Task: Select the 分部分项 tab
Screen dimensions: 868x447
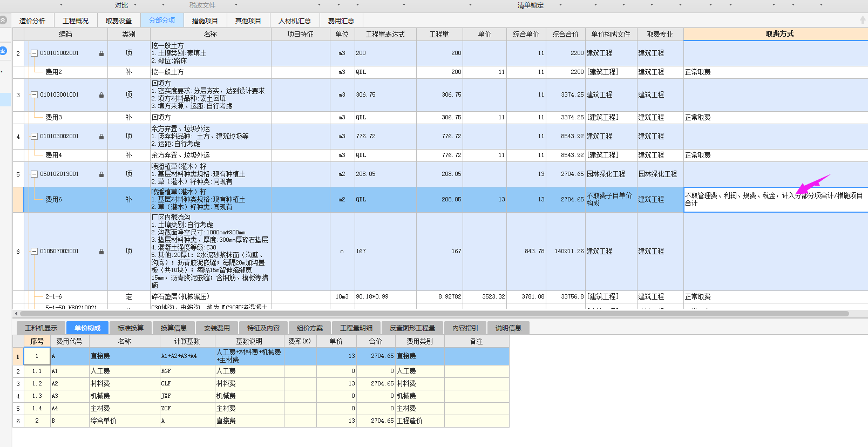Action: 162,21
